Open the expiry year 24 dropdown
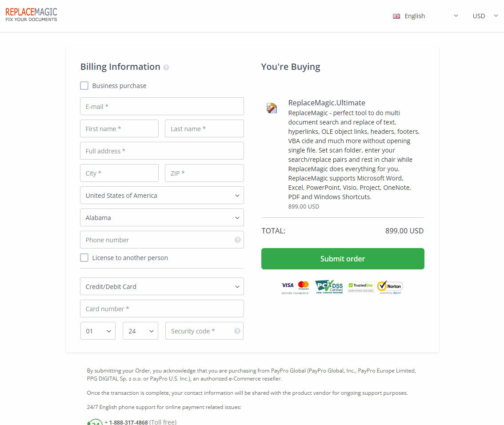 [140, 331]
